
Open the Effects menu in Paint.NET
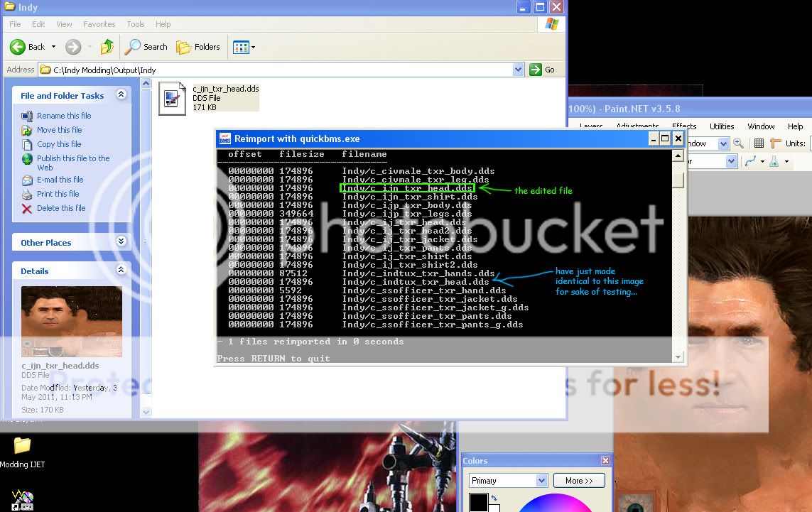684,126
